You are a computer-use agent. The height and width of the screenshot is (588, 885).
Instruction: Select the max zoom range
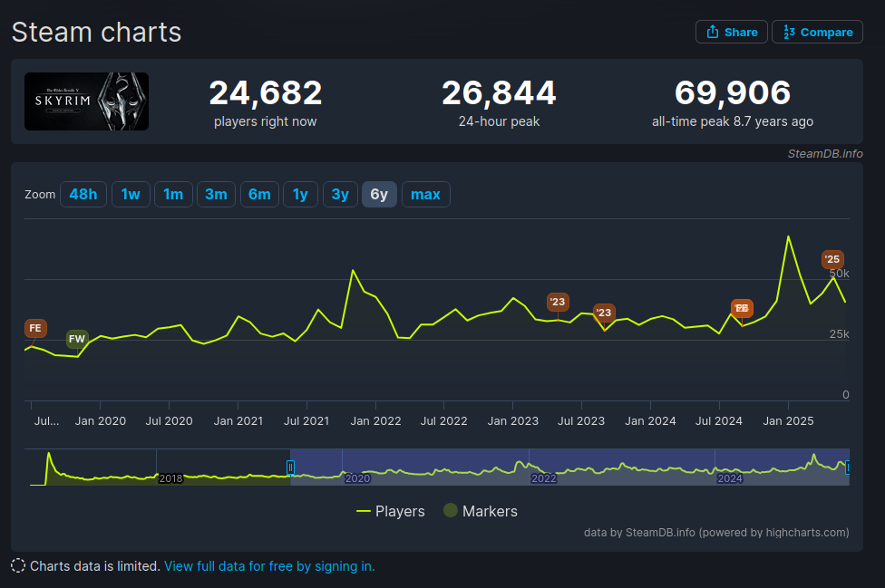[425, 195]
